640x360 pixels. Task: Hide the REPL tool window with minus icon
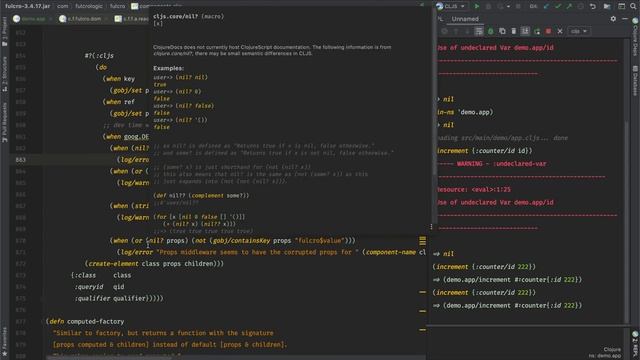click(625, 19)
